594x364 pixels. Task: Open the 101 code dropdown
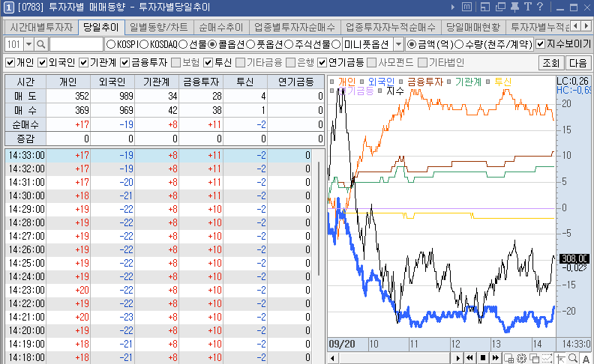28,45
